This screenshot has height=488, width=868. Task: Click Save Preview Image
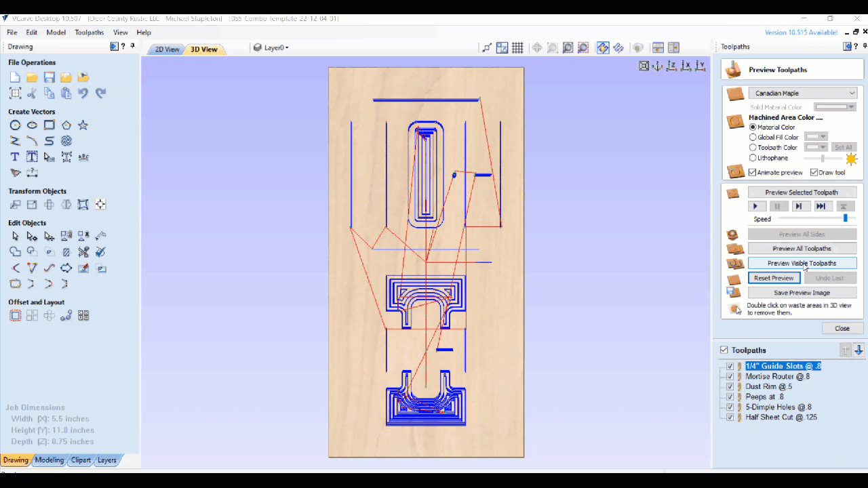[x=802, y=292]
